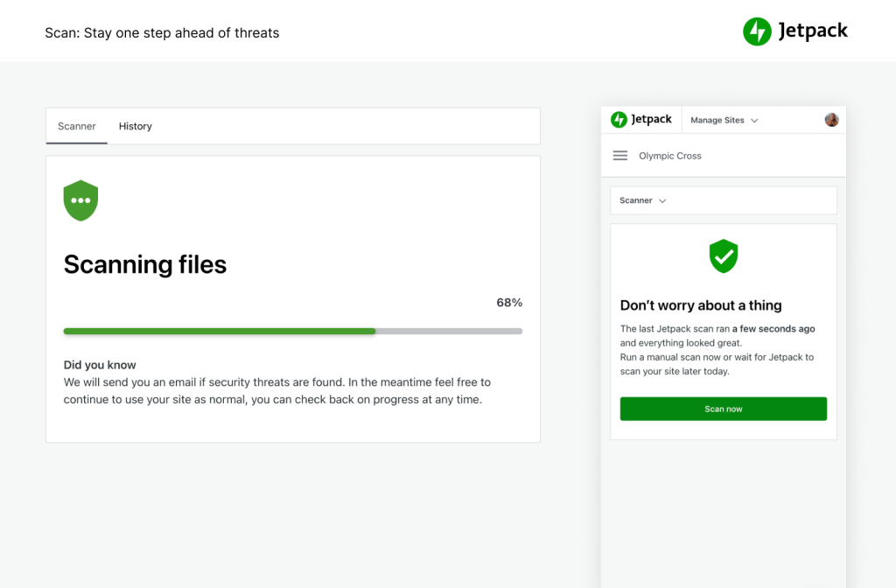This screenshot has width=896, height=588.
Task: Click the green lightning bolt Jetpack icon
Action: click(755, 31)
